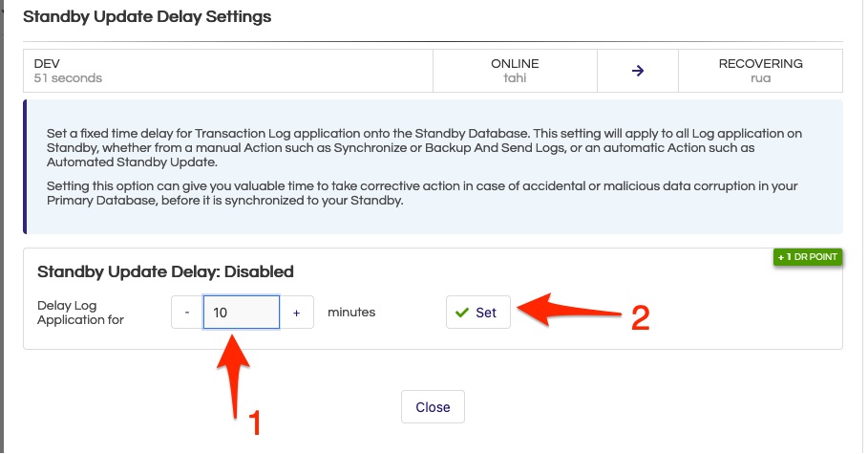The image size is (868, 454).
Task: Click the paragraph about fixed time delay
Action: pos(424,148)
